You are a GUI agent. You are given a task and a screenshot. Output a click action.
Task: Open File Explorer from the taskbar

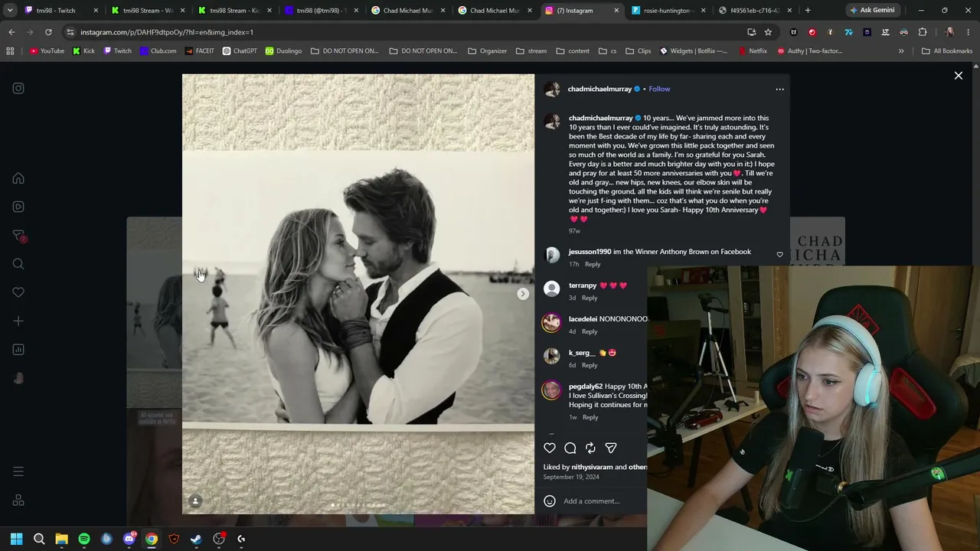[61, 539]
